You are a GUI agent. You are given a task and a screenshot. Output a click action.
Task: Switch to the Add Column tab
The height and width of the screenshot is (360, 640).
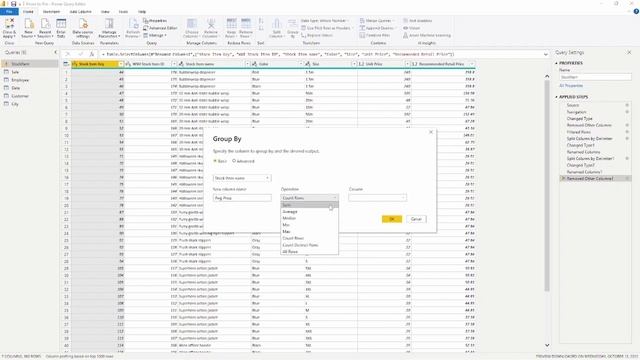point(81,12)
